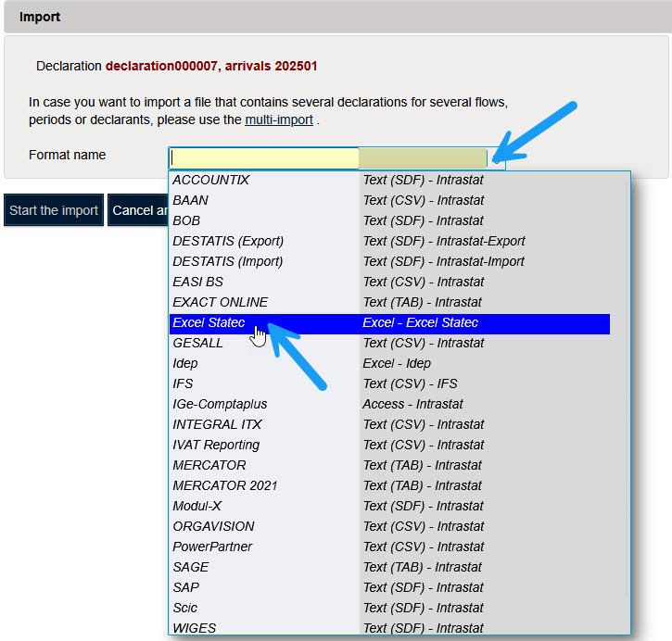Select the BAAN format entry
Image resolution: width=672 pixels, height=641 pixels.
click(x=190, y=200)
